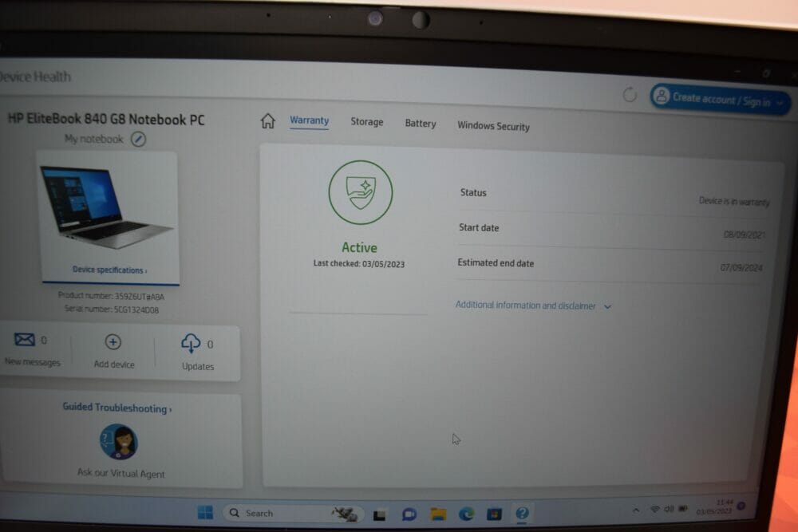The image size is (798, 532).
Task: Open Task View in taskbar
Action: pos(379,515)
